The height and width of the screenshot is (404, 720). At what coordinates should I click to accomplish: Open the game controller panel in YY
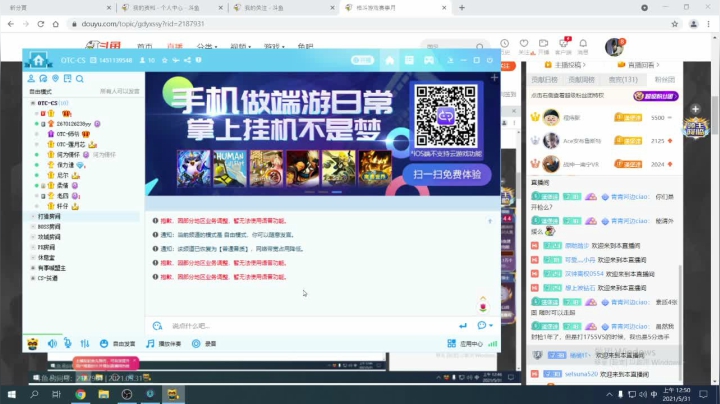pos(429,60)
